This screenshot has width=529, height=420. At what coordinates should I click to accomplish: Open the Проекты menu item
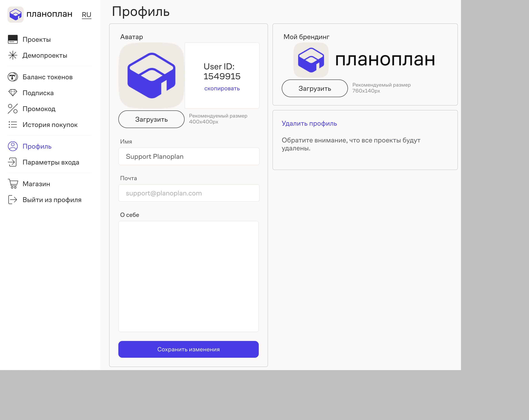tap(37, 40)
